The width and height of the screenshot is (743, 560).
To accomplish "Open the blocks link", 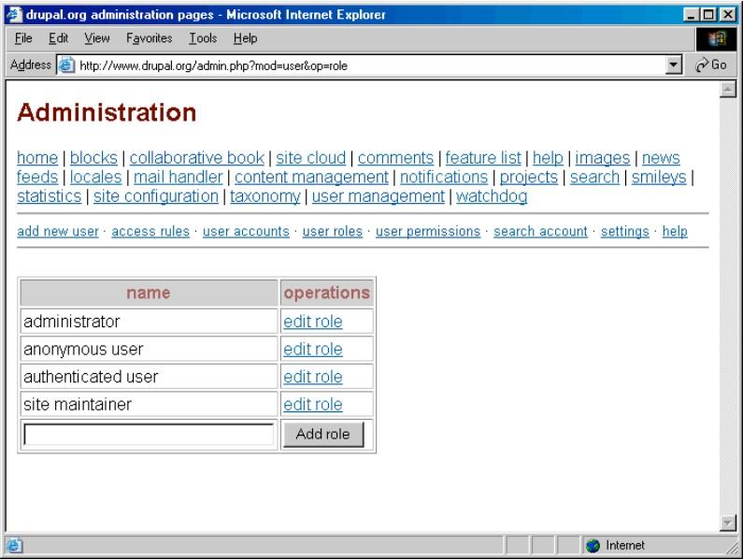I will pyautogui.click(x=93, y=158).
